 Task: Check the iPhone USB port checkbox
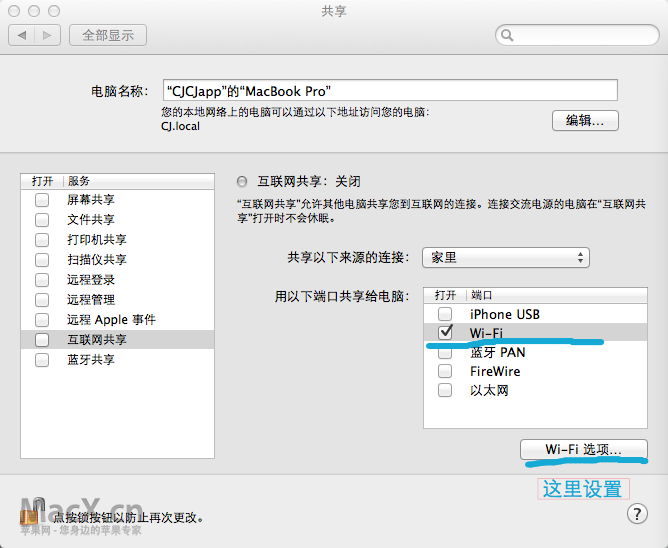click(445, 314)
